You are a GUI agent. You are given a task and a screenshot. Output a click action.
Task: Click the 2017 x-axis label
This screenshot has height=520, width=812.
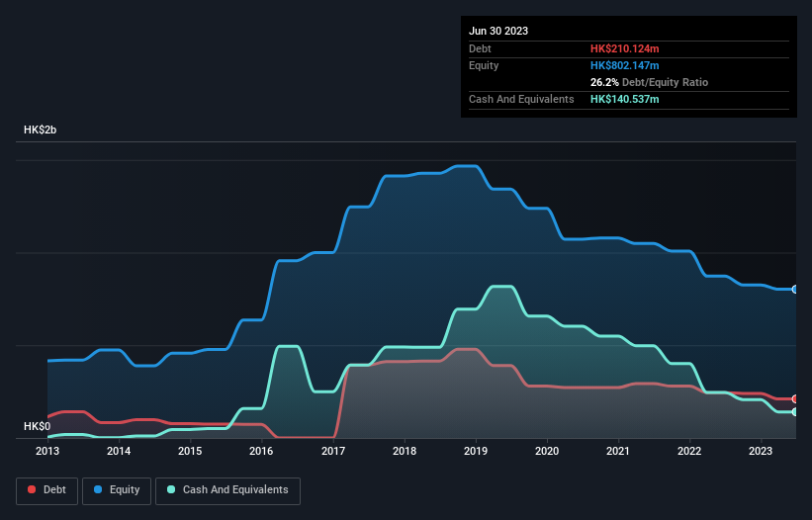[333, 451]
